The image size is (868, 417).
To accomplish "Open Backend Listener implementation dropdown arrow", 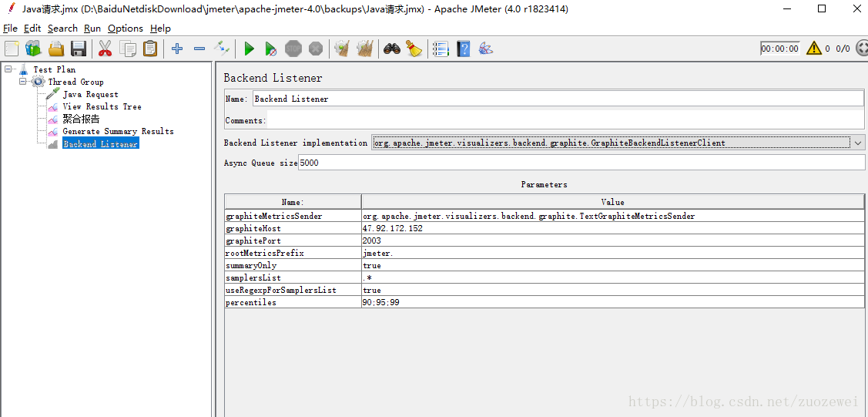I will tap(857, 143).
